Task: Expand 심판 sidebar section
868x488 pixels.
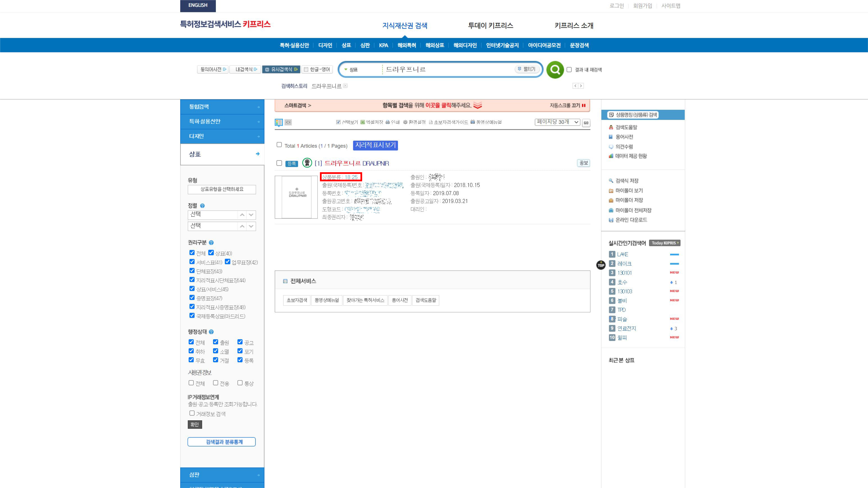Action: [222, 475]
